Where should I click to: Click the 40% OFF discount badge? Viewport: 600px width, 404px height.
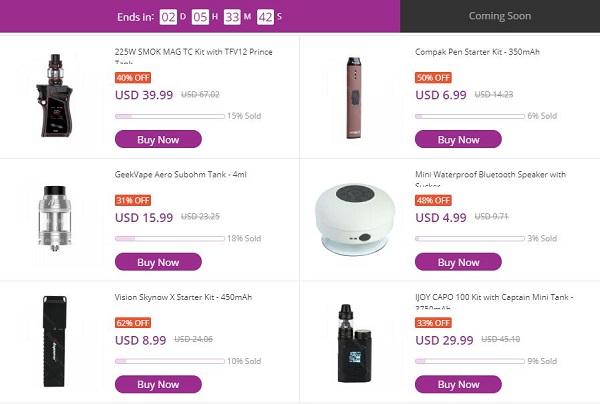pos(133,77)
